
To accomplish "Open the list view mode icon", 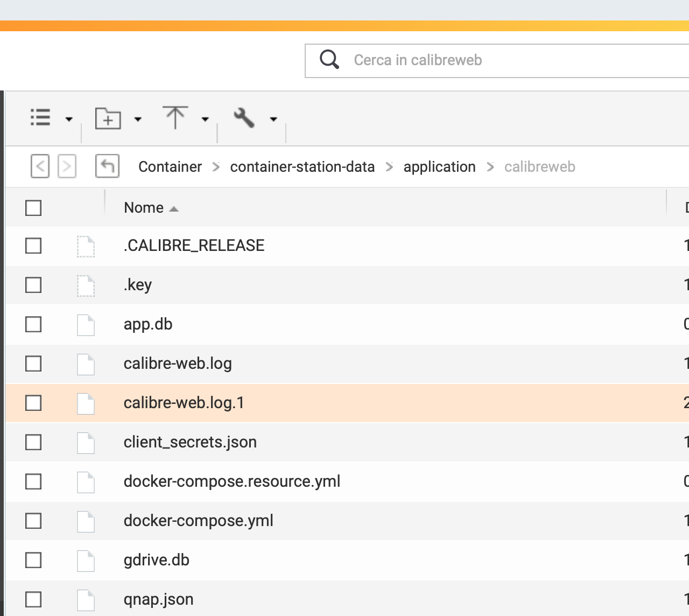I will [x=40, y=117].
